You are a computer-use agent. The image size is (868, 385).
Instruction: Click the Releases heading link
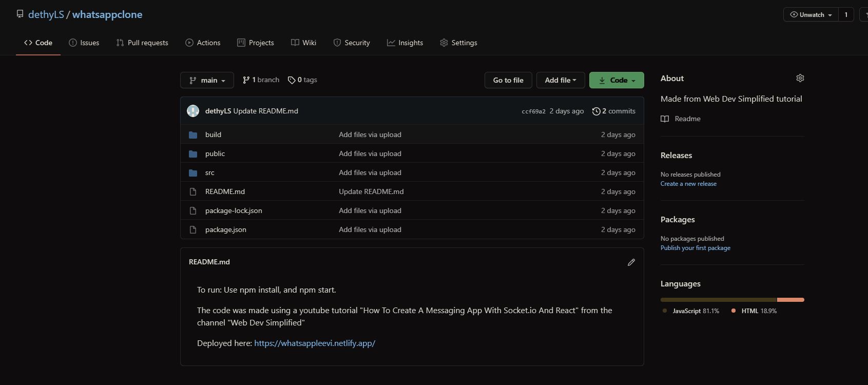[676, 156]
